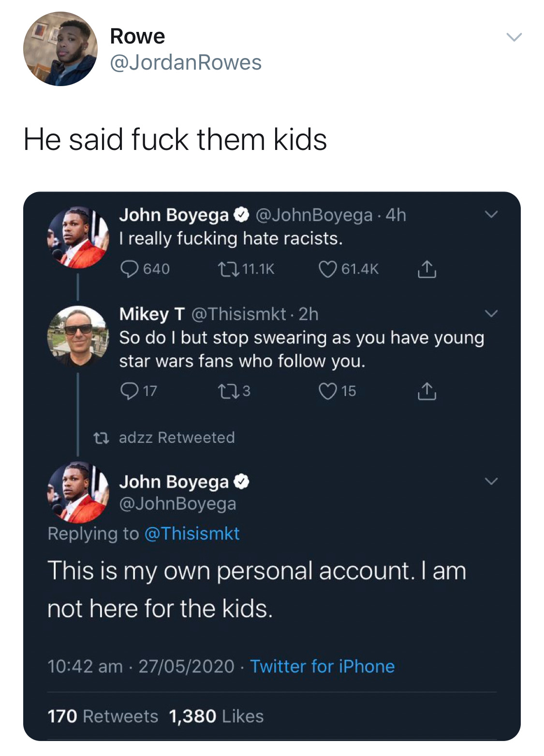
Task: Like the tweet with 61.4K likes
Action: (x=327, y=269)
